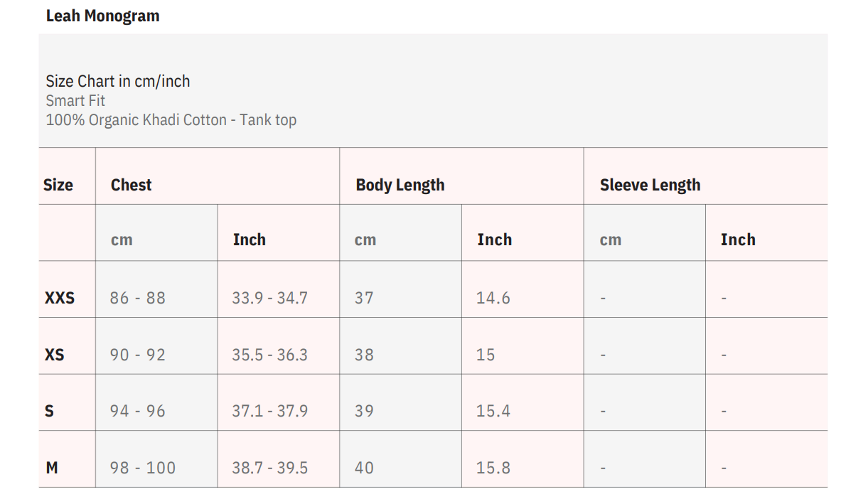Click the Chest column header
This screenshot has width=846, height=504.
[x=132, y=185]
